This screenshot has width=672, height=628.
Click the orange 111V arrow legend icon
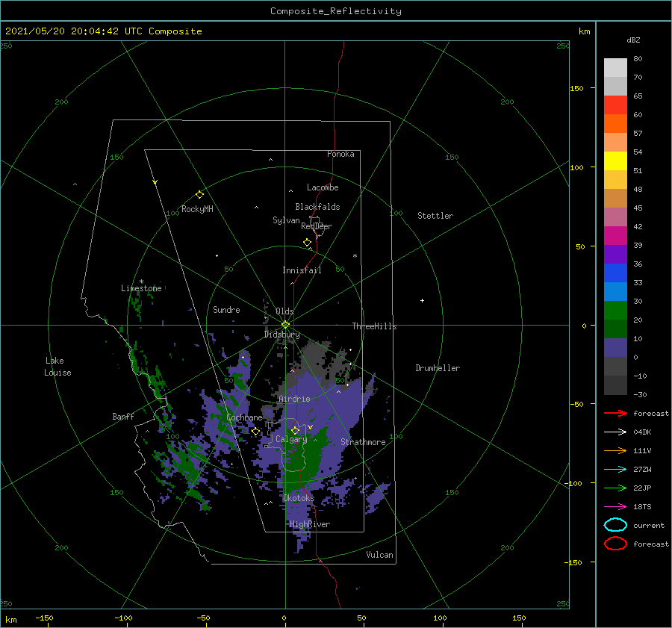click(x=615, y=450)
